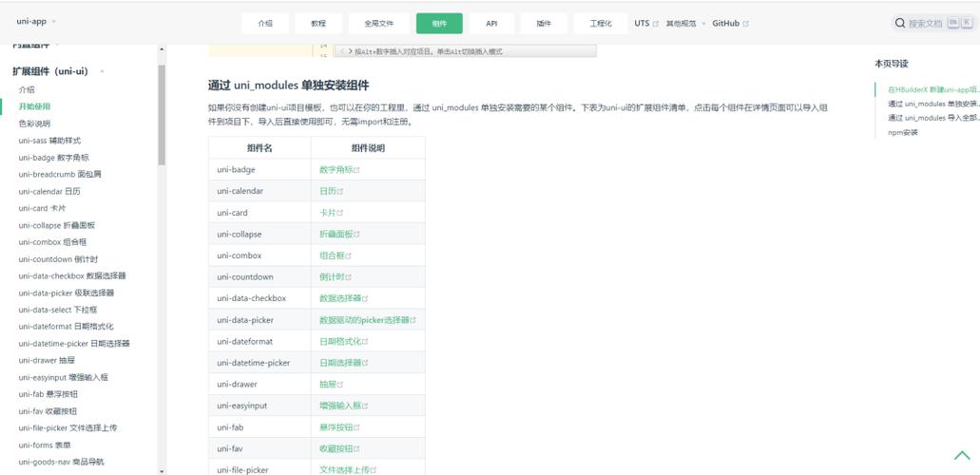Open the 日历 table link
Image resolution: width=980 pixels, height=475 pixels.
[331, 191]
